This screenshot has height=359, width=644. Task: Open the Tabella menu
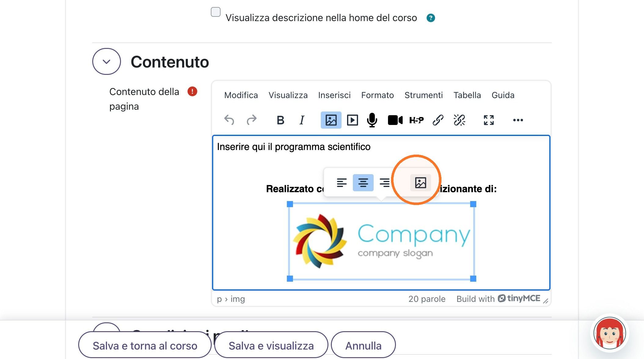click(x=467, y=95)
